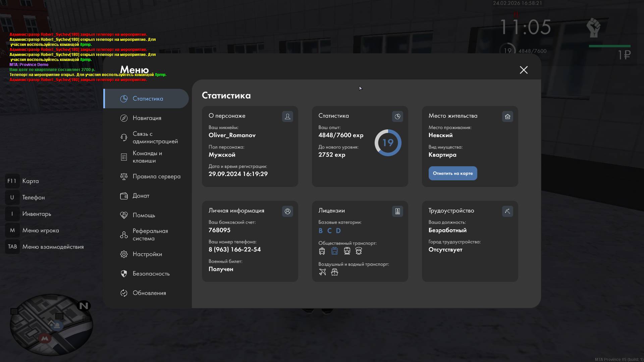Click the metro M marker on minimap
The width and height of the screenshot is (644, 362).
click(x=45, y=338)
